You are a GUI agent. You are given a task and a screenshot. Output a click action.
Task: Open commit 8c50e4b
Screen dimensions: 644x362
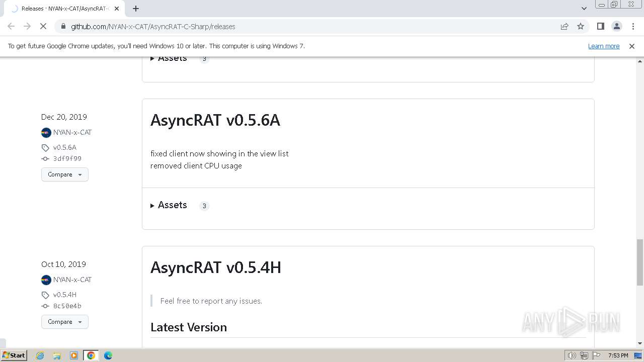pos(67,306)
